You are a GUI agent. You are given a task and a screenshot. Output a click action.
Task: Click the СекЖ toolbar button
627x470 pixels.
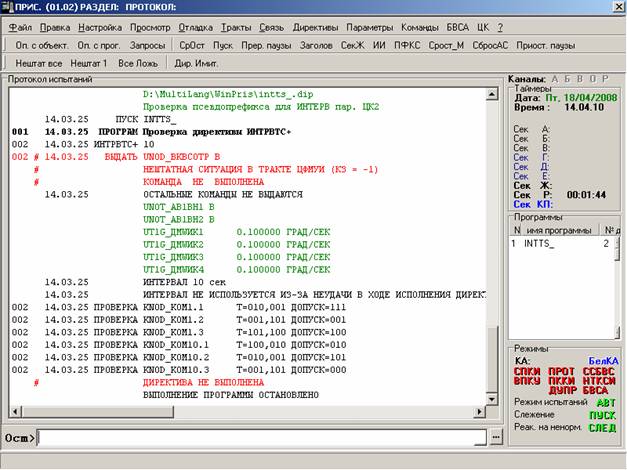pyautogui.click(x=353, y=46)
